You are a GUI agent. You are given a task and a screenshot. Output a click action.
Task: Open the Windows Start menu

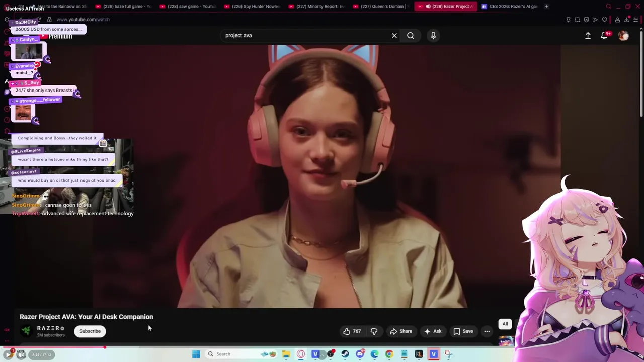[x=196, y=354]
